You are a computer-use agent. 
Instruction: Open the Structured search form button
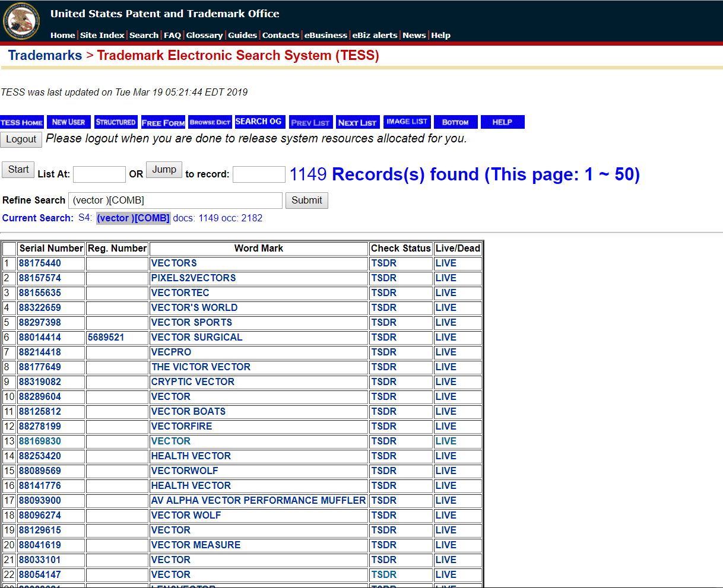pyautogui.click(x=116, y=122)
